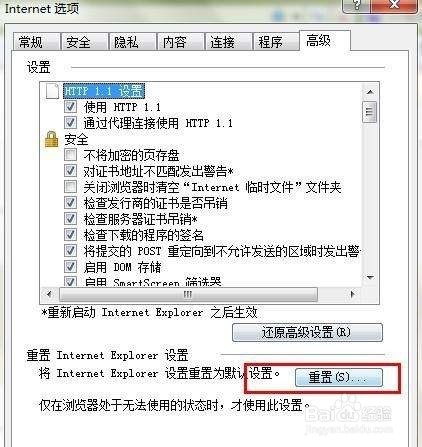Click the horizontal scrollbar right arrow
Viewport: 422px width, 447px height.
click(353, 294)
